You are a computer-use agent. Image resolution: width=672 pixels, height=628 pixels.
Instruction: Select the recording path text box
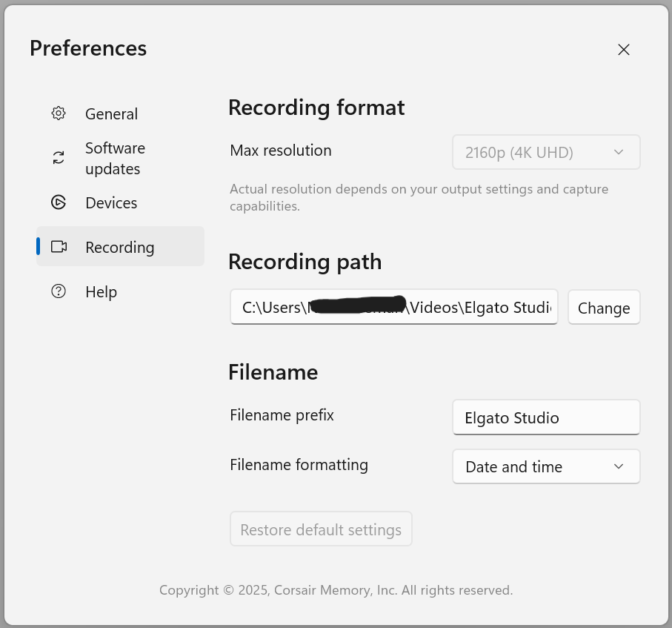(393, 307)
